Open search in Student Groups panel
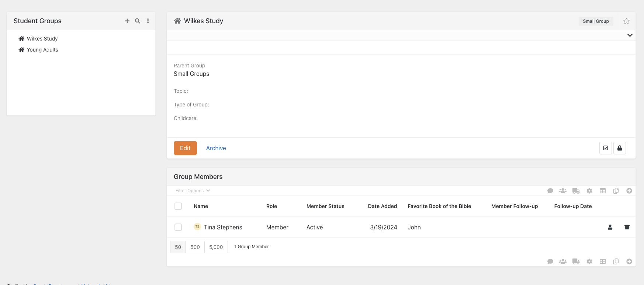644x285 pixels. [138, 21]
